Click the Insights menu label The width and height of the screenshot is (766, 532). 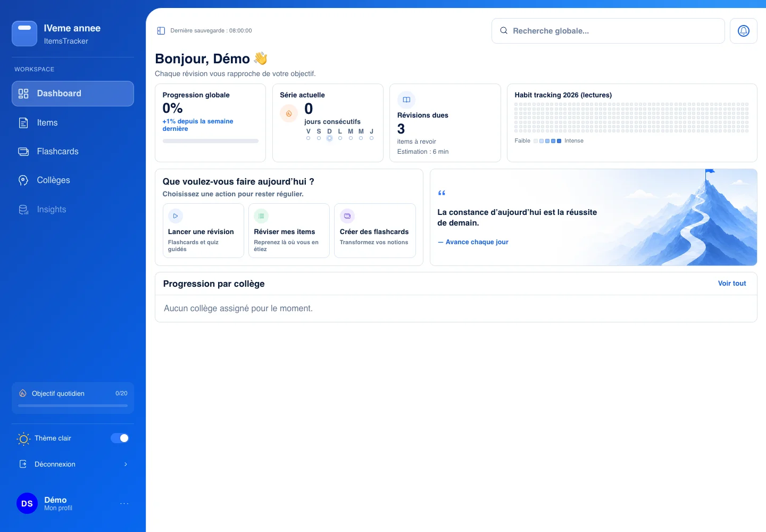[52, 210]
